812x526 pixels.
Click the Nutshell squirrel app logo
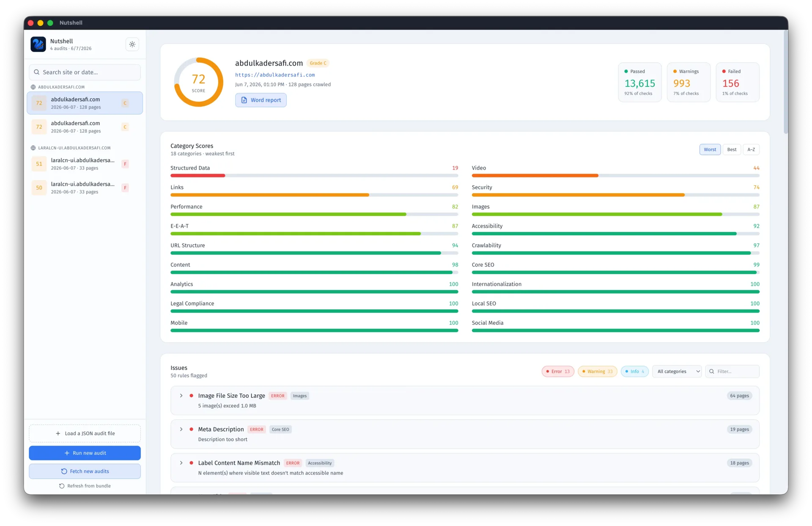click(38, 44)
